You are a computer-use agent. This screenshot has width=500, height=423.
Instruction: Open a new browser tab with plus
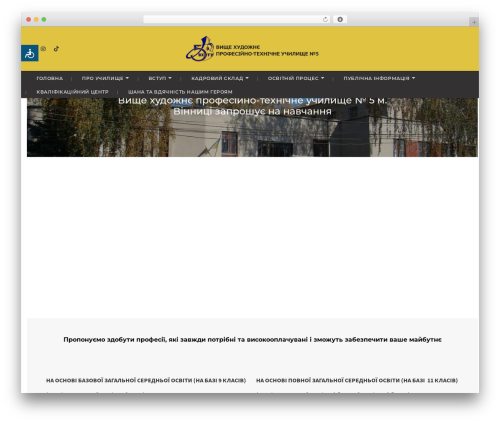[474, 22]
